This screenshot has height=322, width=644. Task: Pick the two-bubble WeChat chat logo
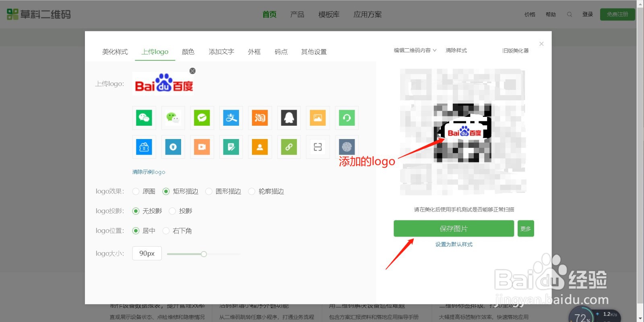(x=173, y=118)
